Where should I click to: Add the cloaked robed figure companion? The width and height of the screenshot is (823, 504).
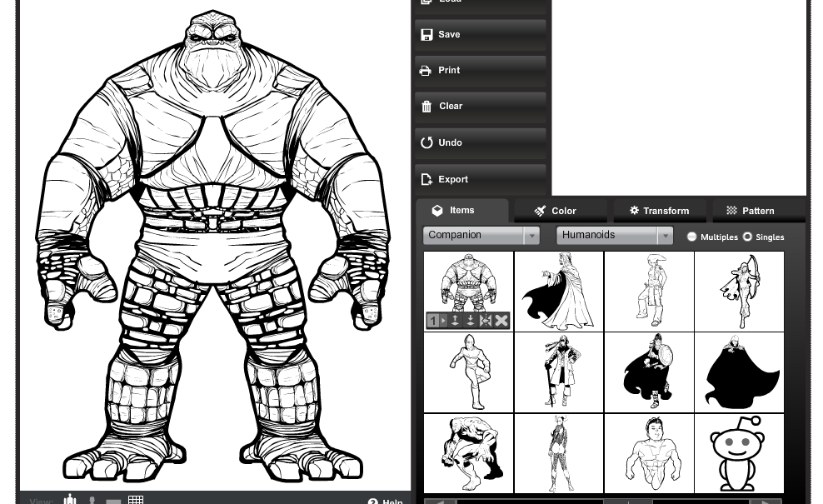pos(559,292)
